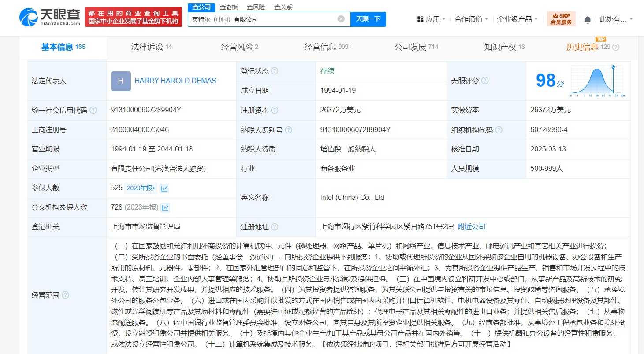Select the 注册资本 value 26372万美元
Image resolution: width=644 pixels, height=354 pixels.
click(x=340, y=110)
